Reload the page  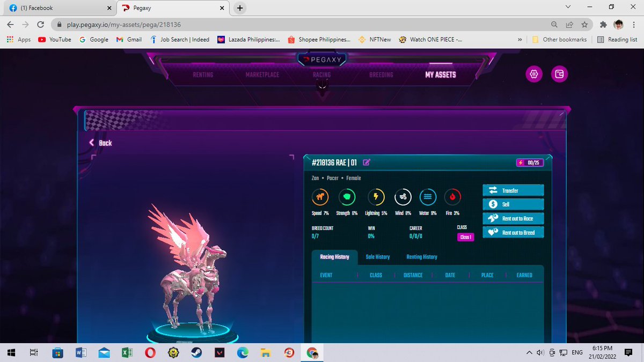click(40, 25)
